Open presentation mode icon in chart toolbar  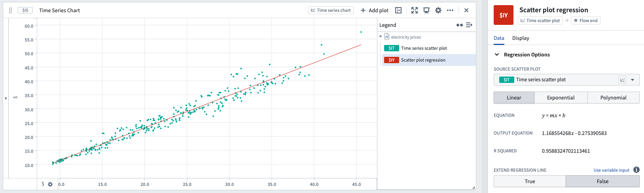tap(426, 10)
